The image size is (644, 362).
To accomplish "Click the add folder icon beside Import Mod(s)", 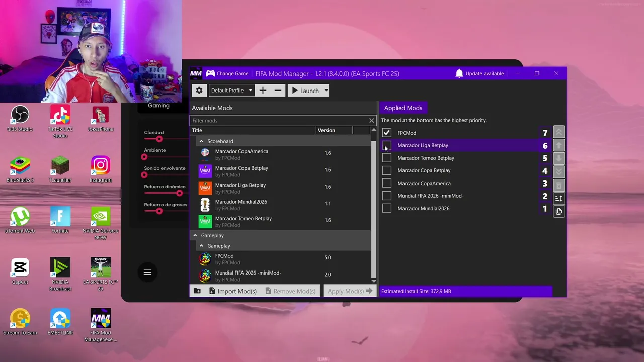I will (197, 291).
